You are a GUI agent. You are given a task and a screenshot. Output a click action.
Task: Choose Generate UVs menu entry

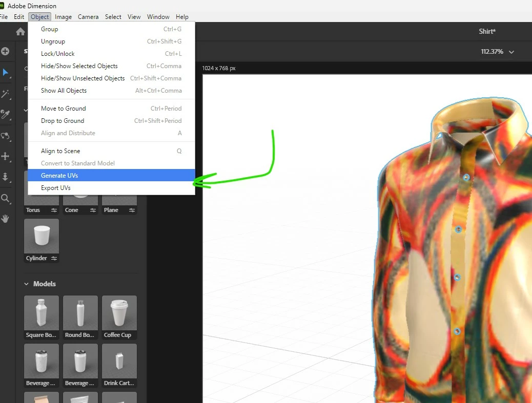click(111, 175)
